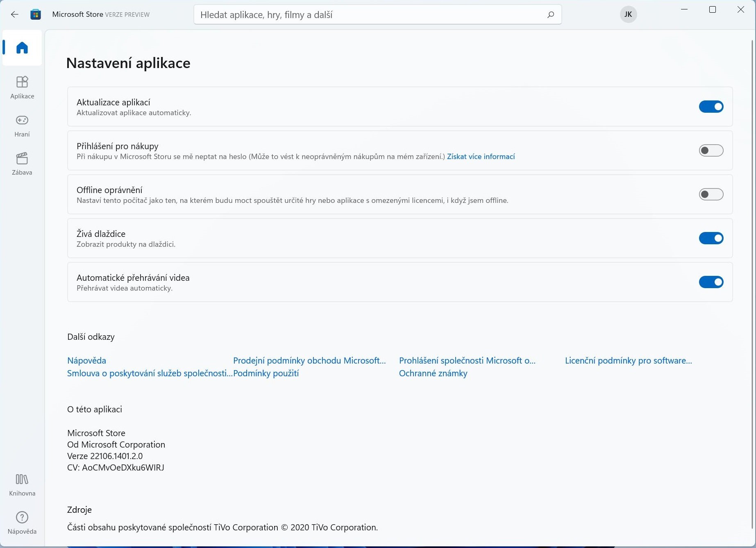Go back with the back arrow

tap(15, 14)
